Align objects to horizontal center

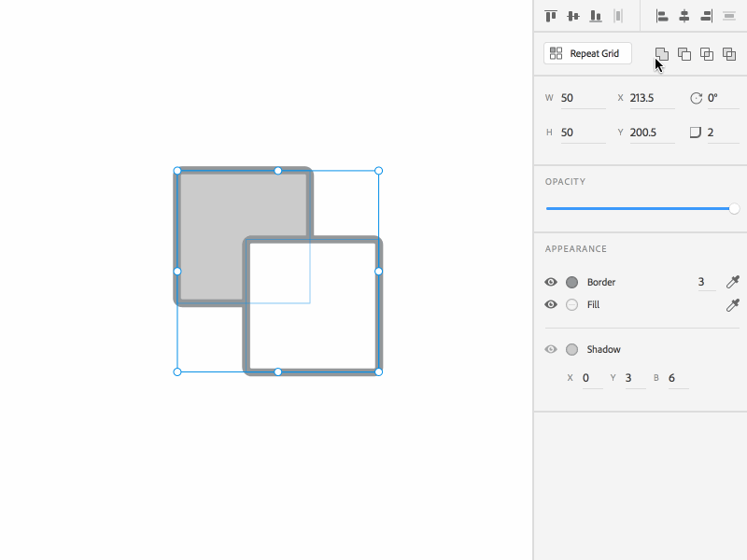point(684,16)
